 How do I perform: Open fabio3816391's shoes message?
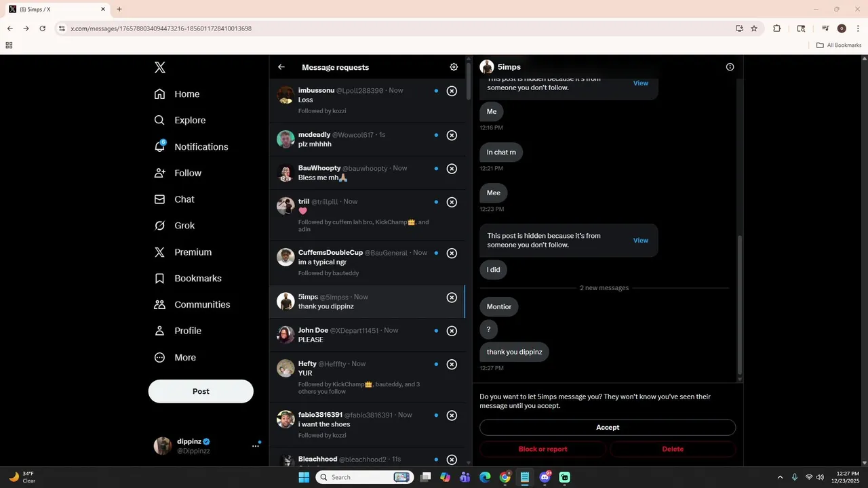[368, 425]
